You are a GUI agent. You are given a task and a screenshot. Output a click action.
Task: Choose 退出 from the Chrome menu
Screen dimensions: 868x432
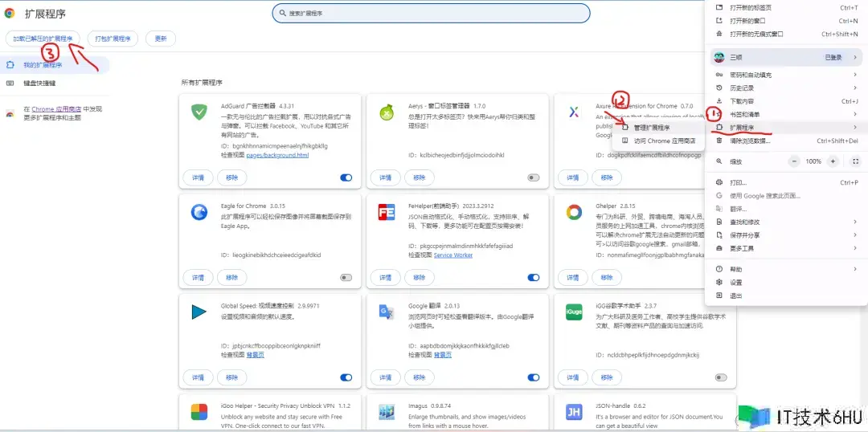[x=786, y=295]
